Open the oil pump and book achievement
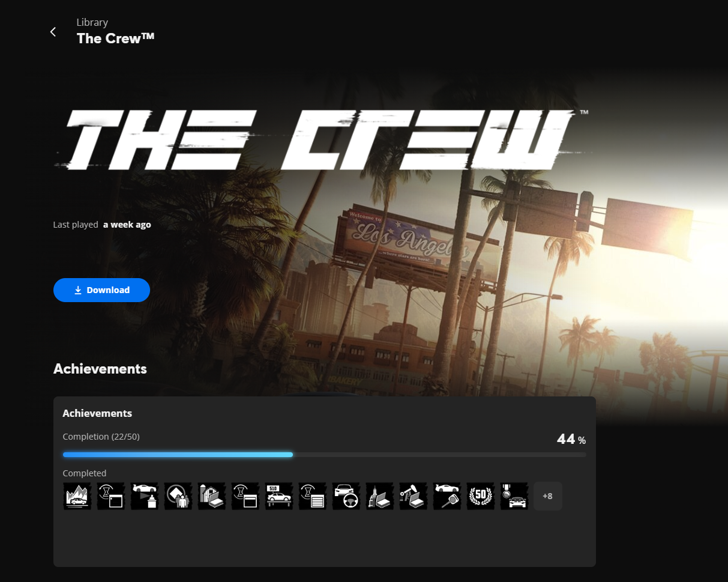Screen dimensions: 728x582 tap(414, 496)
